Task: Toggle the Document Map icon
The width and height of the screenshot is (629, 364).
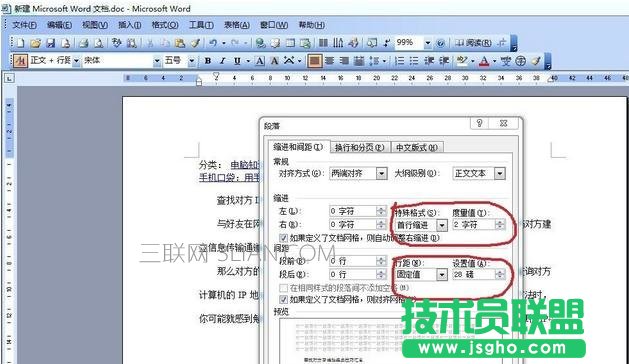Action: [372, 43]
